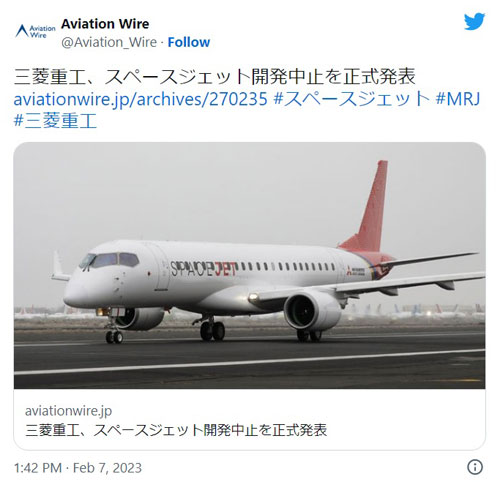Click the cockpit windows in the photo
Image resolution: width=500 pixels, height=482 pixels.
click(110, 260)
